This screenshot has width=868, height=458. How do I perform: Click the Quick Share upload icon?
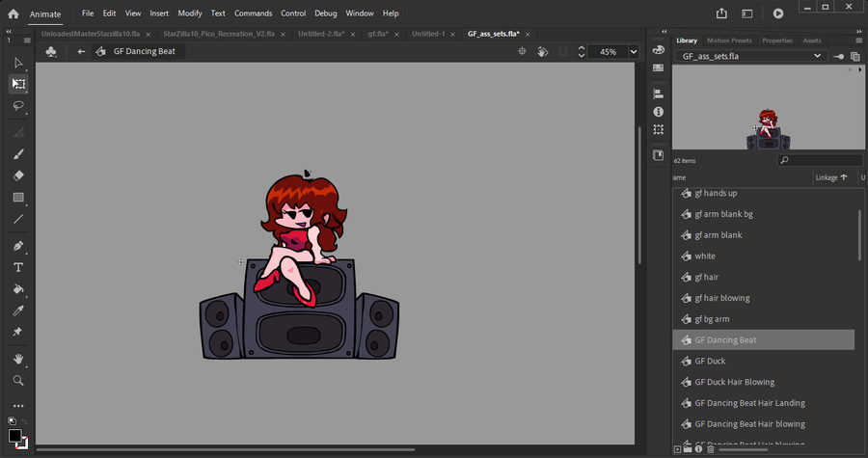[721, 13]
